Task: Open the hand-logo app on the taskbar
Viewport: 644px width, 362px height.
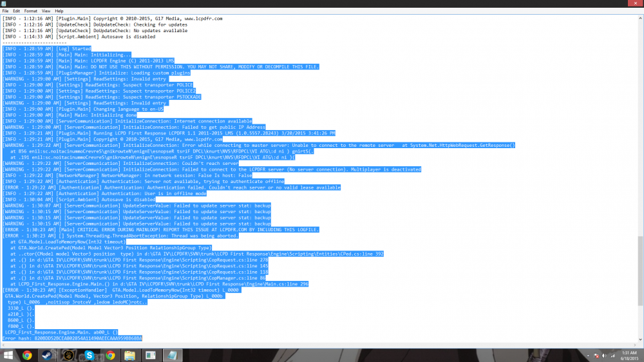Action: click(x=68, y=355)
